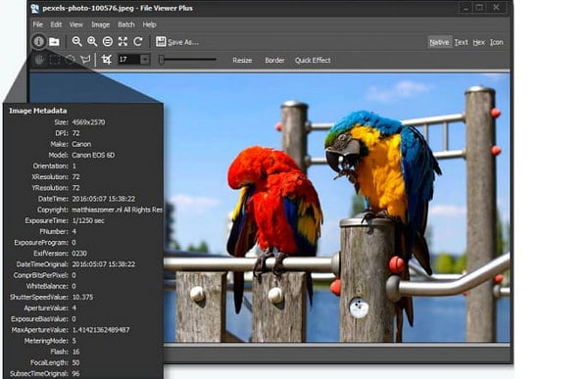Select the ShutterSpeedValue 10.375
The height and width of the screenshot is (379, 588).
(x=82, y=298)
